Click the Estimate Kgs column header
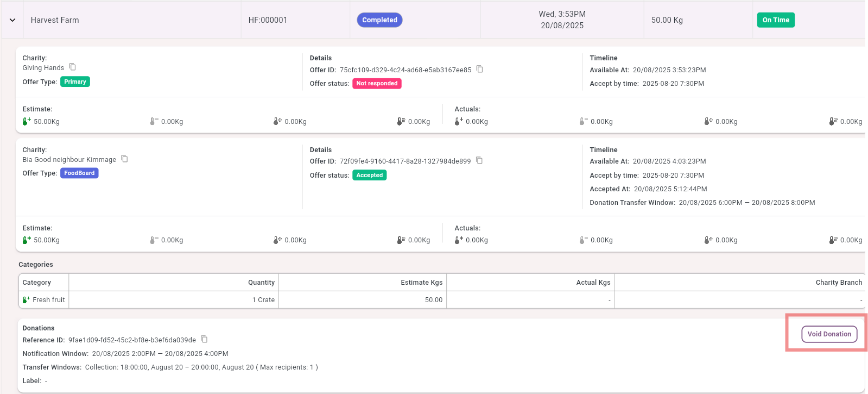The width and height of the screenshot is (868, 394). coord(421,283)
